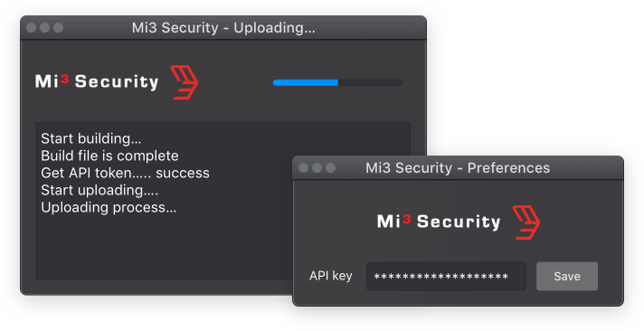Close the Uploading window
644x331 pixels.
click(x=32, y=27)
